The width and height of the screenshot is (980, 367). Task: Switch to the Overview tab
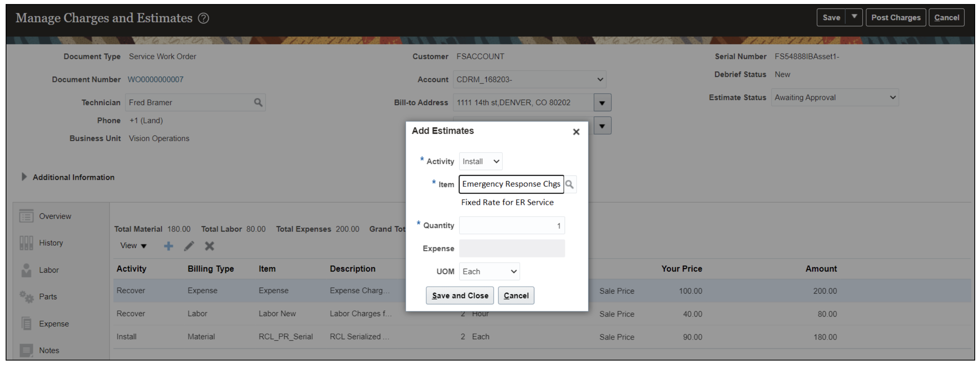pyautogui.click(x=55, y=216)
